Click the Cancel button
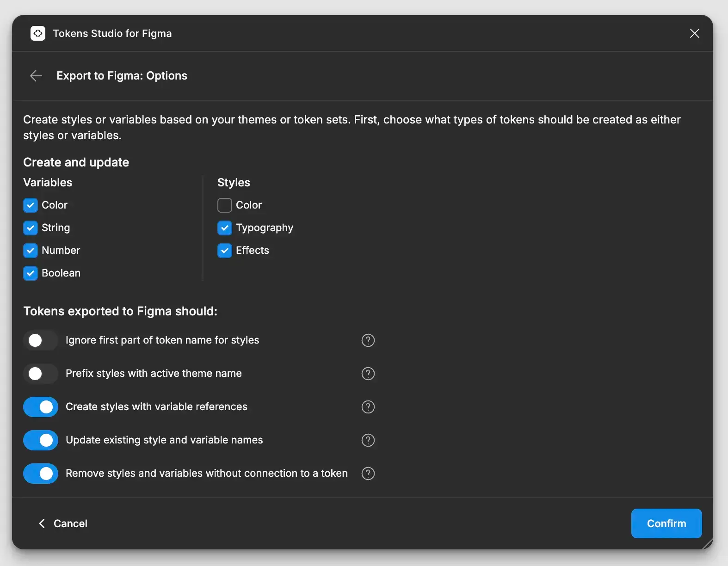Screen dimensions: 728x566 [x=63, y=523]
